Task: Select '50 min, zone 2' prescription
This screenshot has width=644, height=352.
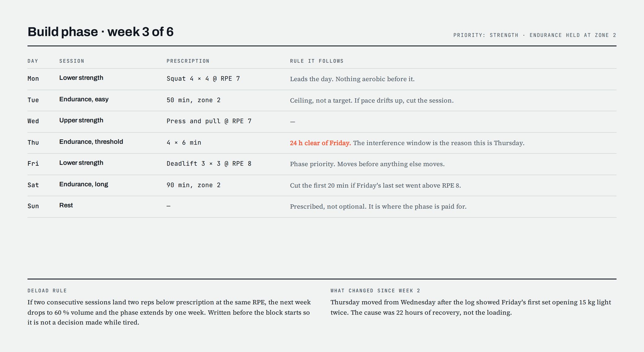Action: tap(194, 100)
